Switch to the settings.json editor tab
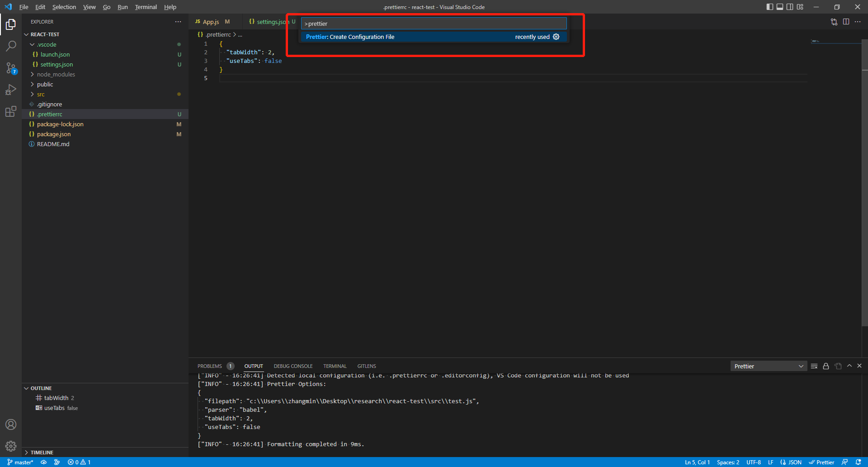Screen dimensions: 868x467 [269, 22]
